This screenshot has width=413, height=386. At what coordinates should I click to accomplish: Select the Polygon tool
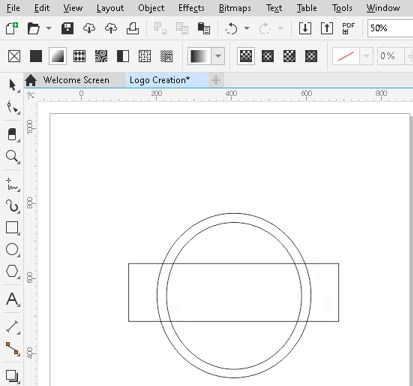[12, 271]
